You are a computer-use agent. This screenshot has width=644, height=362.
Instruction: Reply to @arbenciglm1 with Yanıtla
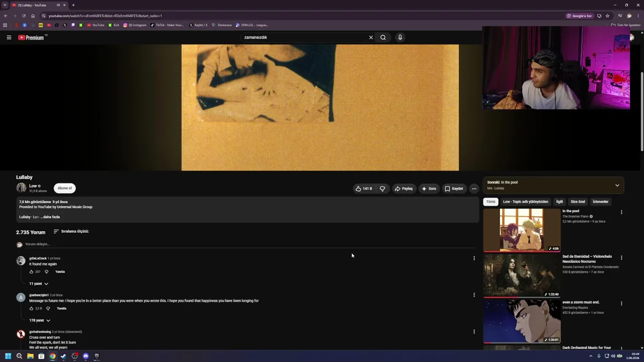click(x=61, y=308)
